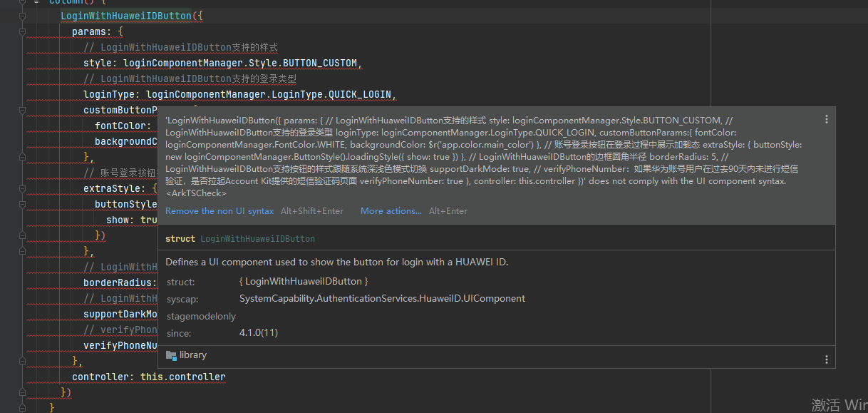Click the fontColor property under customButtonP

click(123, 125)
